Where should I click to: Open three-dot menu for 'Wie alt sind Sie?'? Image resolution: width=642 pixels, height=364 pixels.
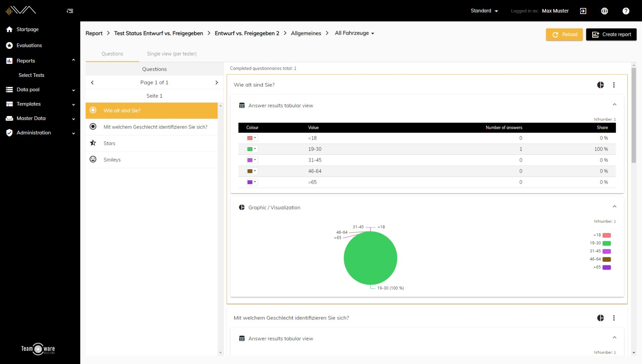tap(614, 85)
